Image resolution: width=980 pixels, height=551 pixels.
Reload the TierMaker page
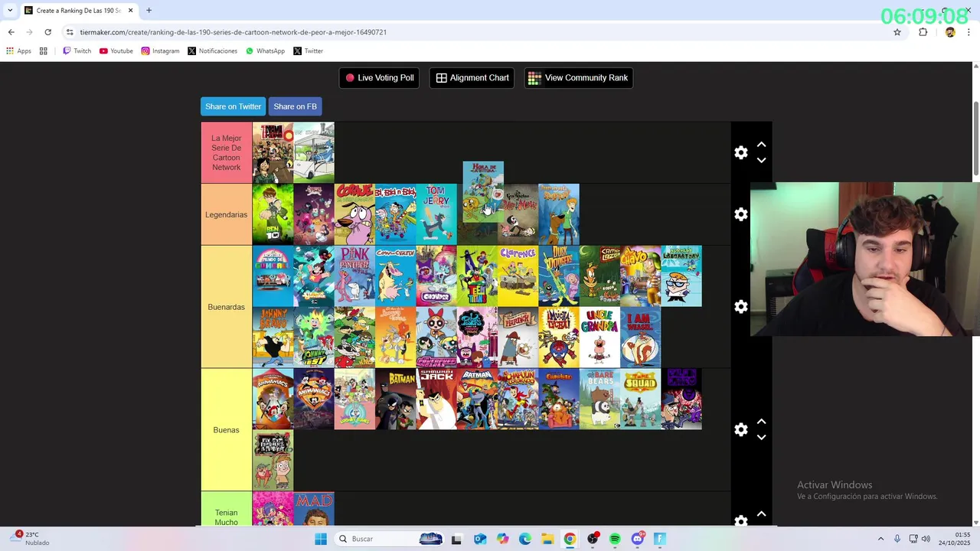(47, 32)
